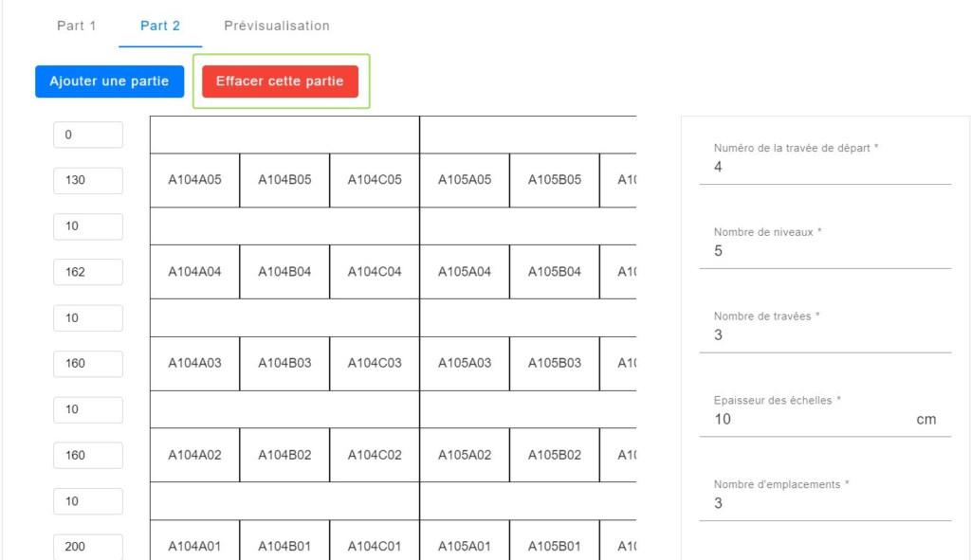
Task: Click the top height input showing 0
Action: pos(88,135)
